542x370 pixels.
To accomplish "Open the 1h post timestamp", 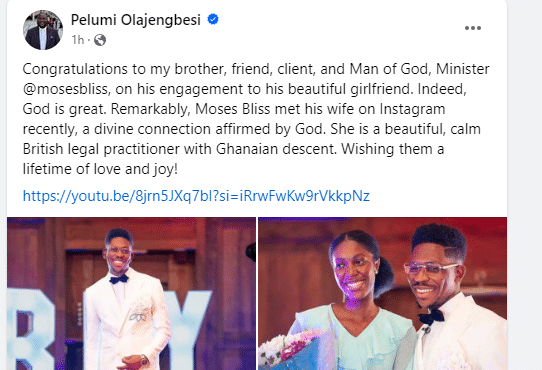I will click(x=78, y=40).
